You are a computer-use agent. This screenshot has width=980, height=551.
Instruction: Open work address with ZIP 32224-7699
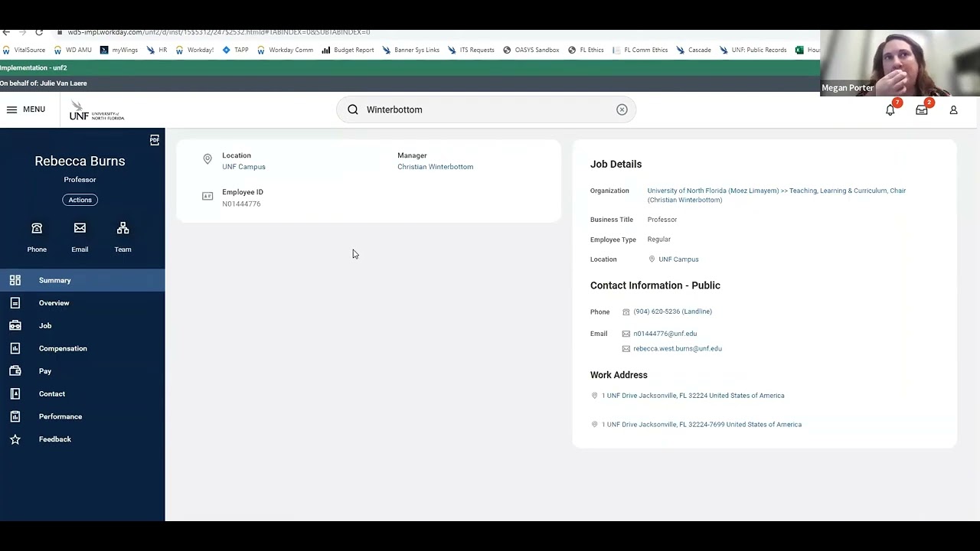tap(701, 424)
